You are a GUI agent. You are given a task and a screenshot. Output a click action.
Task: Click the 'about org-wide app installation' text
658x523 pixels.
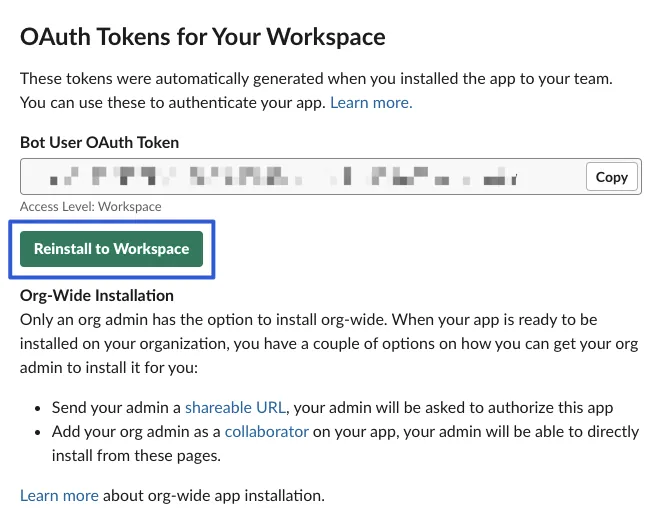(213, 495)
